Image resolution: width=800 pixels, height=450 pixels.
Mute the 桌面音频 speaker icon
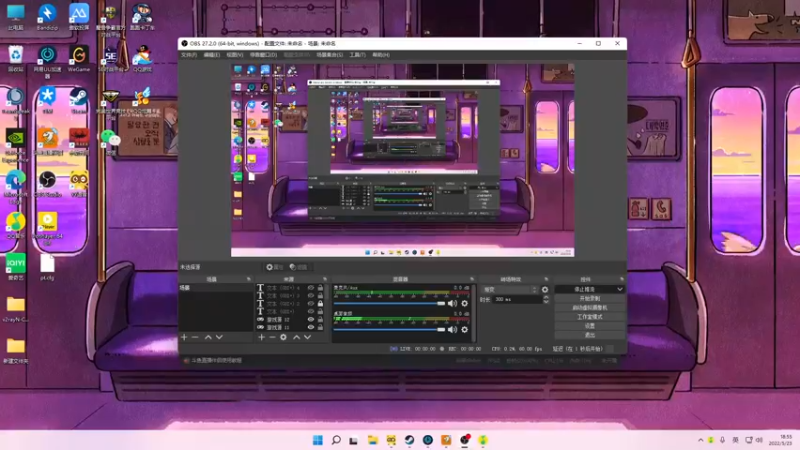tap(453, 330)
